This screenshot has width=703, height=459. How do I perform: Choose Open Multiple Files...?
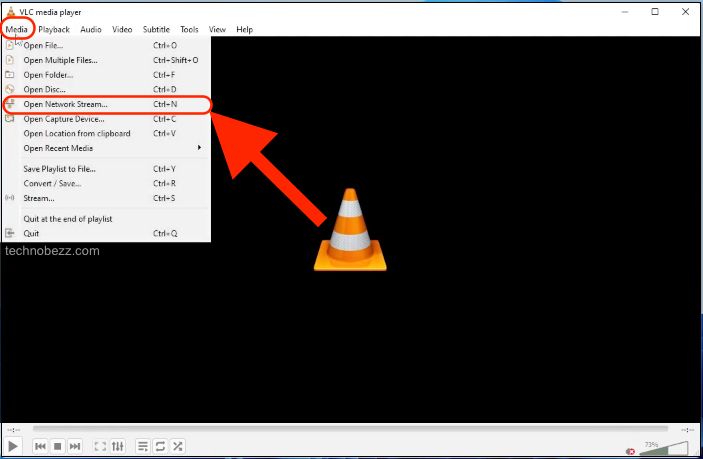click(x=106, y=60)
